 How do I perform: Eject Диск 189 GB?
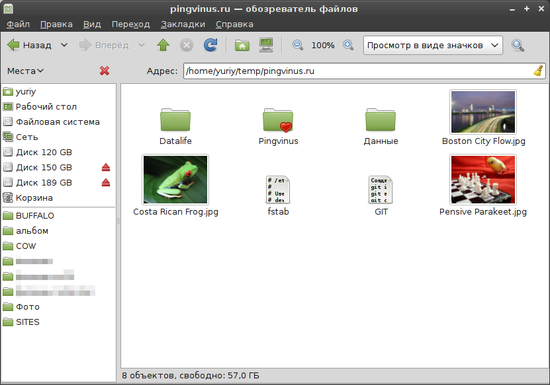pyautogui.click(x=106, y=182)
